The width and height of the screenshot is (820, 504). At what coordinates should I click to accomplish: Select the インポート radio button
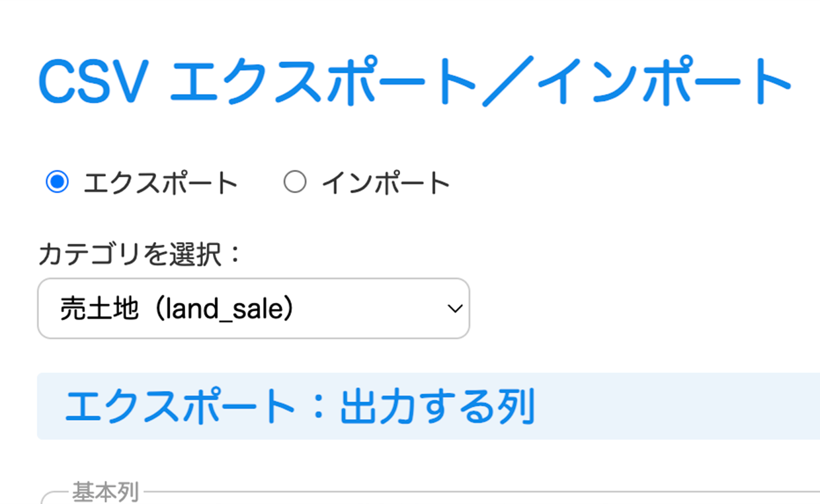pyautogui.click(x=294, y=182)
